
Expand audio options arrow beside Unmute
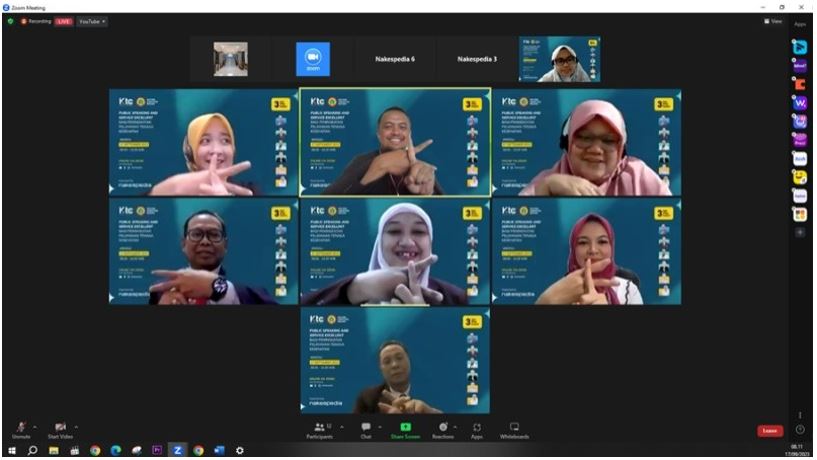pyautogui.click(x=36, y=427)
